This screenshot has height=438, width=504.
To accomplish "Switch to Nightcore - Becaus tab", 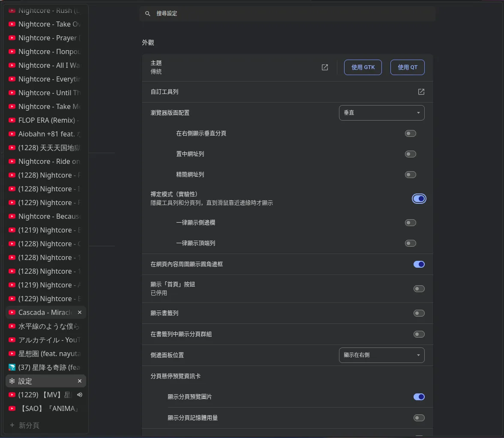I will (x=46, y=216).
